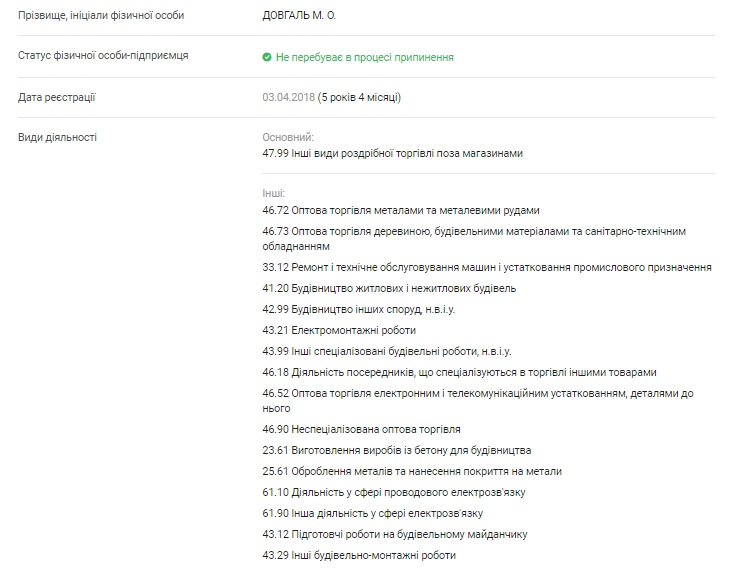Click activity 42.99 Будівництво інших споруд
This screenshot has height=568, width=738.
click(358, 309)
